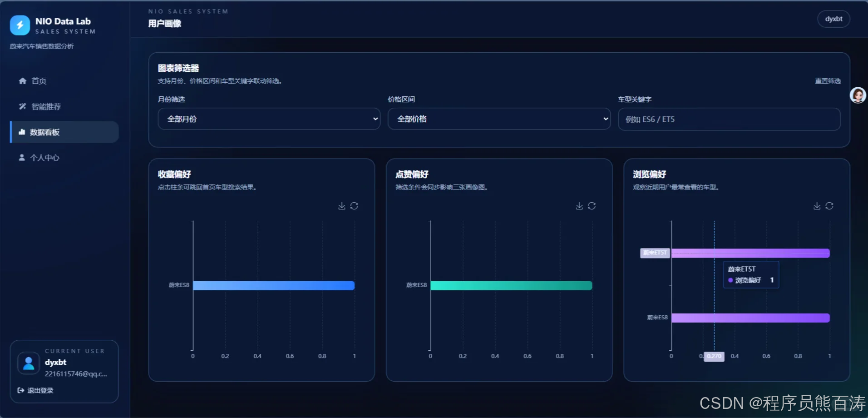The width and height of the screenshot is (868, 418).
Task: Open the floating assistant avatar
Action: click(x=858, y=95)
